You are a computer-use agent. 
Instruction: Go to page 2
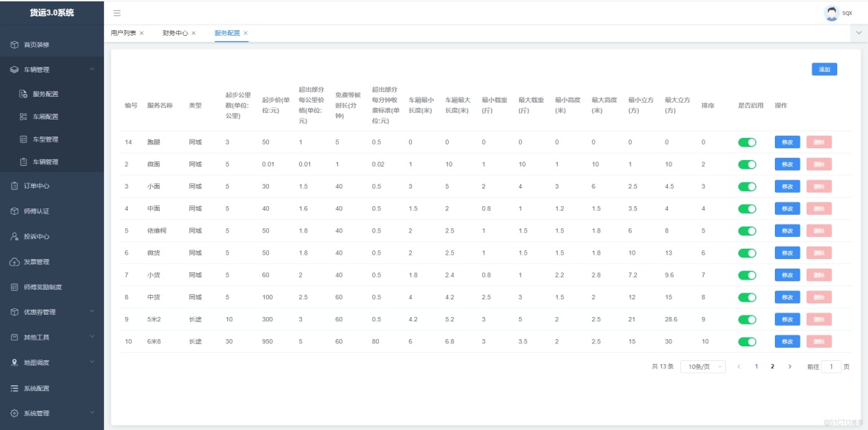click(772, 366)
